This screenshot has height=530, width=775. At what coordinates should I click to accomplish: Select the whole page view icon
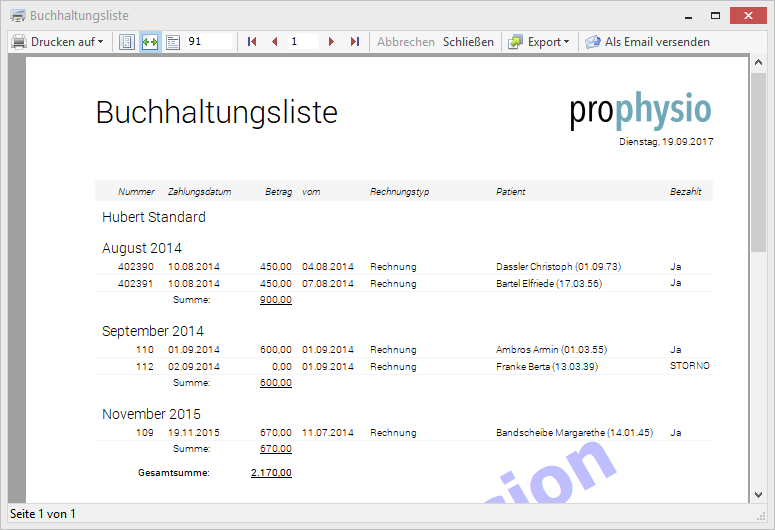127,42
